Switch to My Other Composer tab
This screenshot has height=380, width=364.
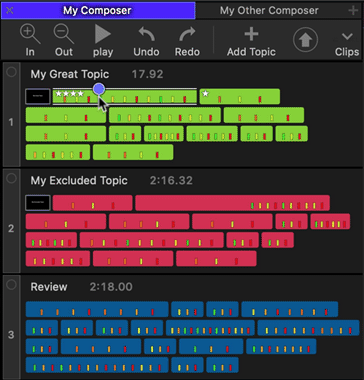[x=269, y=10]
